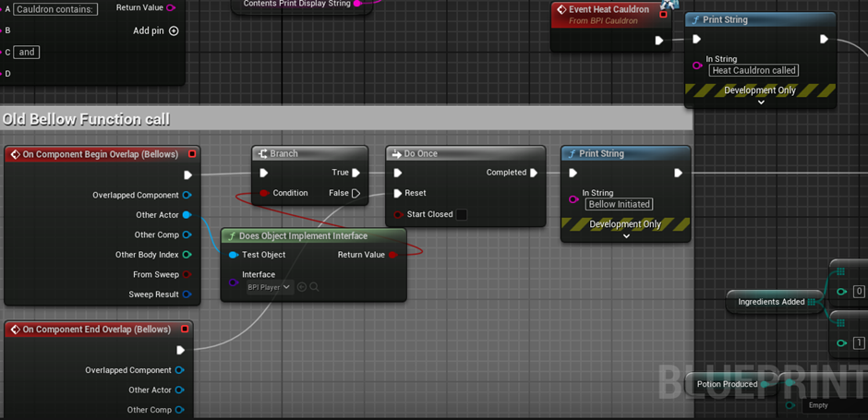The image size is (868, 420).
Task: Click the left-arrow icon beside the Interface dropdown
Action: (x=302, y=287)
